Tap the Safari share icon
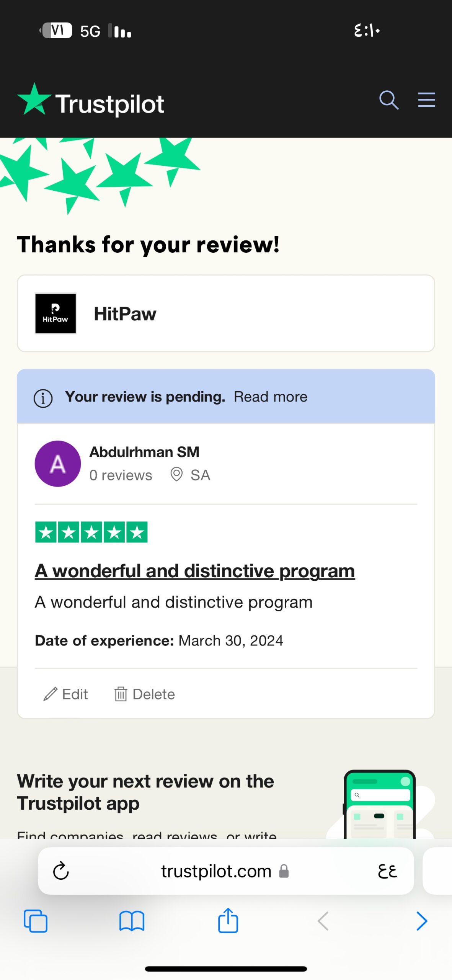 [x=228, y=920]
